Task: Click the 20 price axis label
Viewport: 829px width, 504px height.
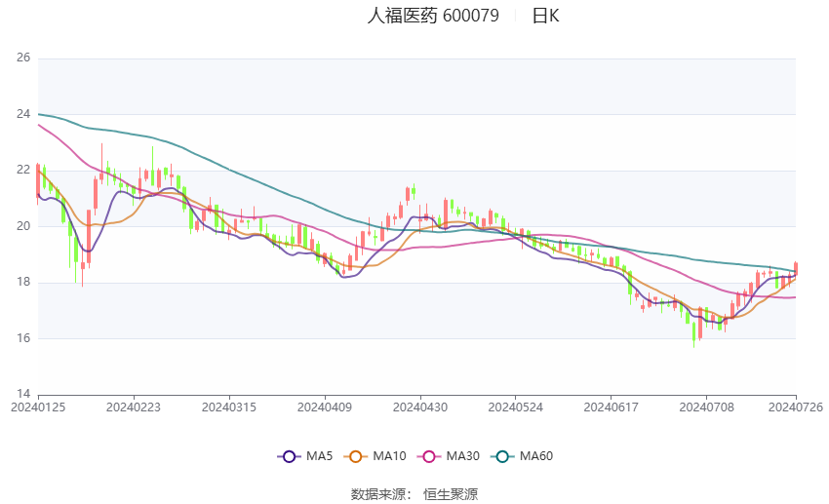Action: point(23,226)
